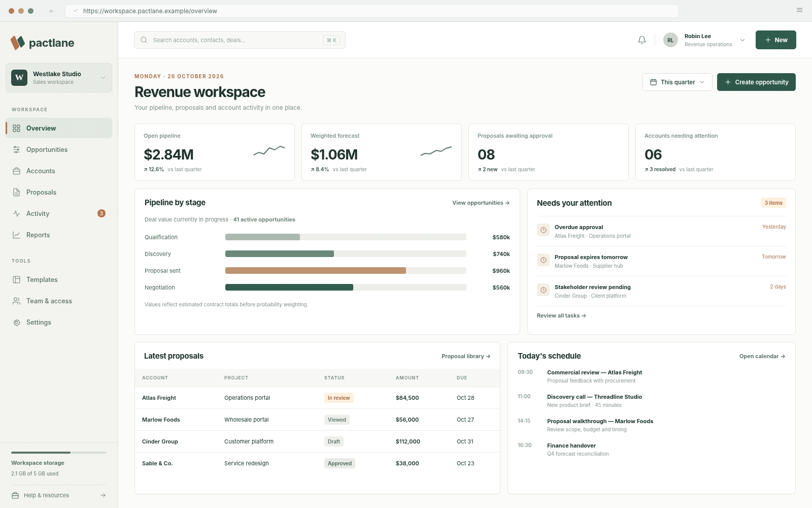The width and height of the screenshot is (812, 508).
Task: Click the browser back arrow
Action: point(52,11)
